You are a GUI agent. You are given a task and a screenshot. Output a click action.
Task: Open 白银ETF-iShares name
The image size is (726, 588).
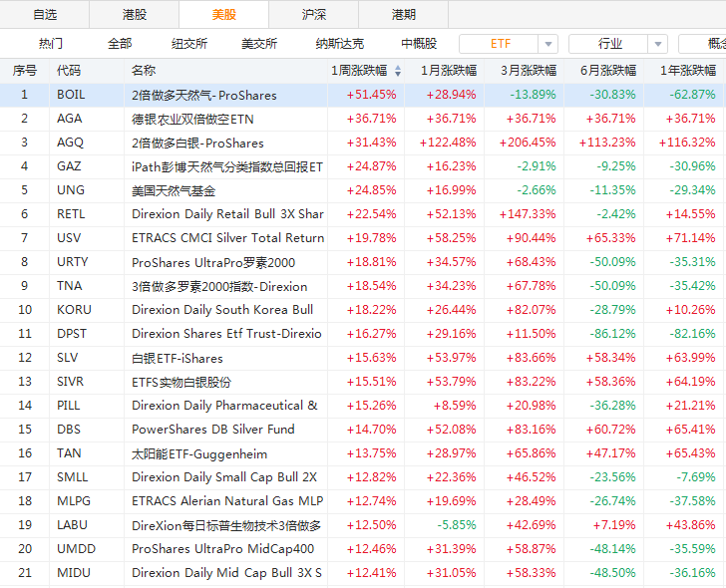pyautogui.click(x=178, y=358)
